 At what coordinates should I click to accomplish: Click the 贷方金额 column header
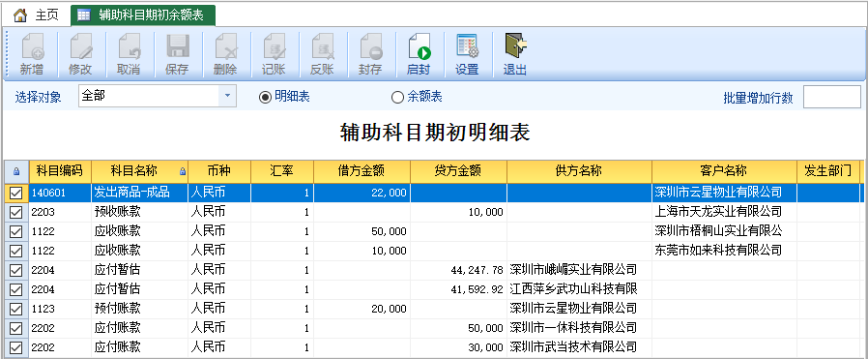coord(458,171)
